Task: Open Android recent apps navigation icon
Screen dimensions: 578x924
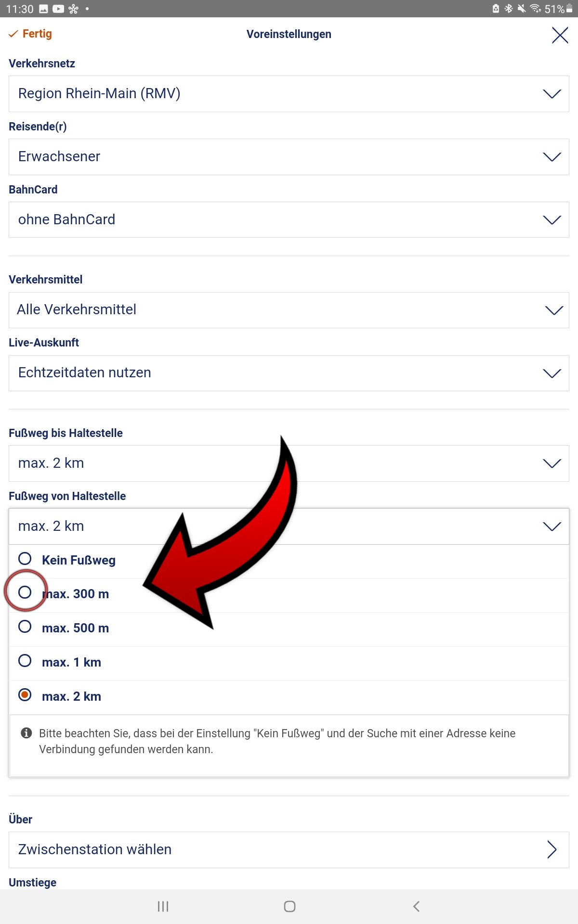Action: click(163, 906)
